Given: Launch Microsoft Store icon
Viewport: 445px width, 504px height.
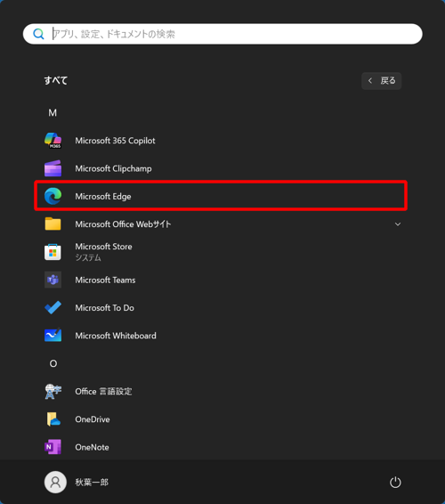Looking at the screenshot, I should click(x=53, y=252).
